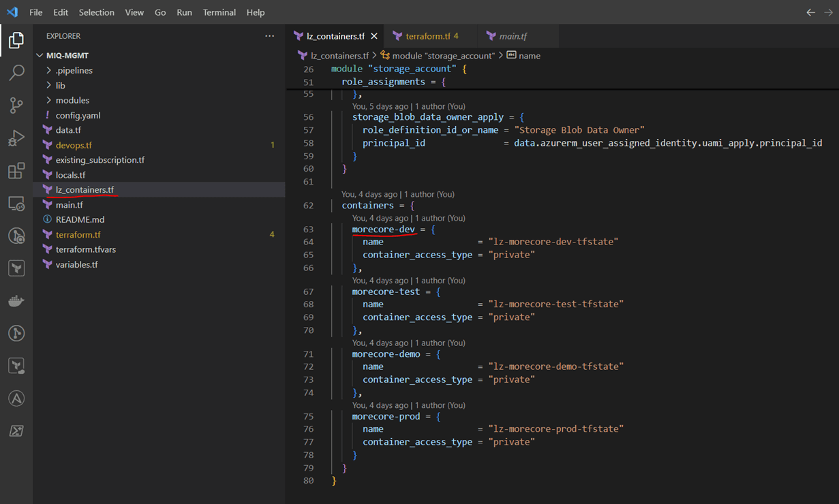
Task: Open the Extensions view
Action: pyautogui.click(x=16, y=171)
